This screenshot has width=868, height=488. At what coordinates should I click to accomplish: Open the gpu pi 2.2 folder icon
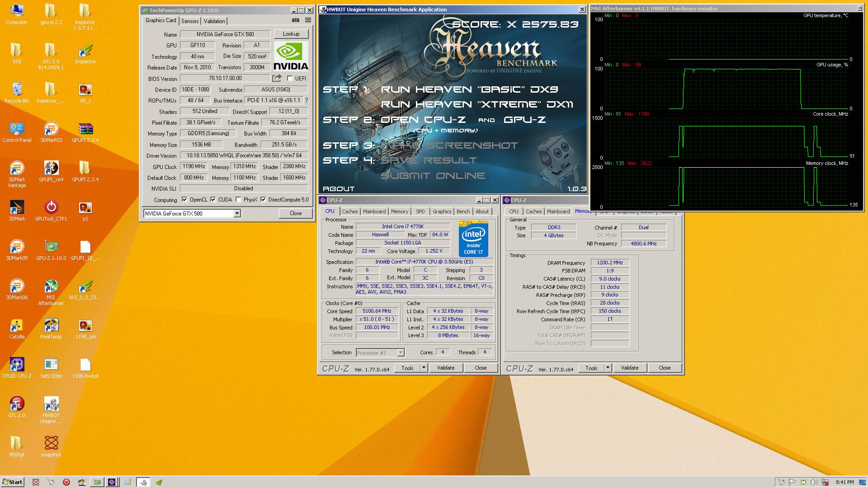[51, 14]
